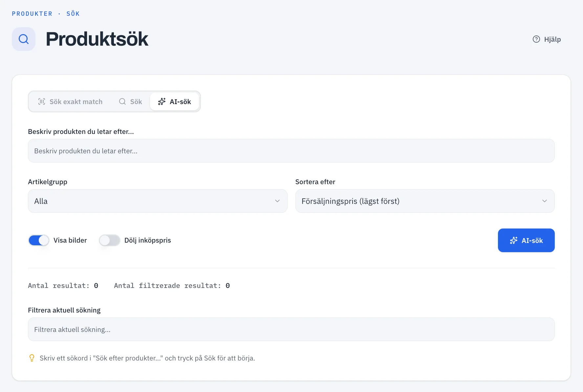583x392 pixels.
Task: Select the AI-sök tab
Action: [174, 101]
